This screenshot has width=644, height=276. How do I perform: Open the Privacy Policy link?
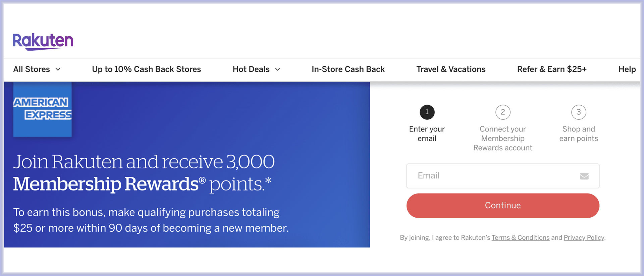[x=584, y=238]
